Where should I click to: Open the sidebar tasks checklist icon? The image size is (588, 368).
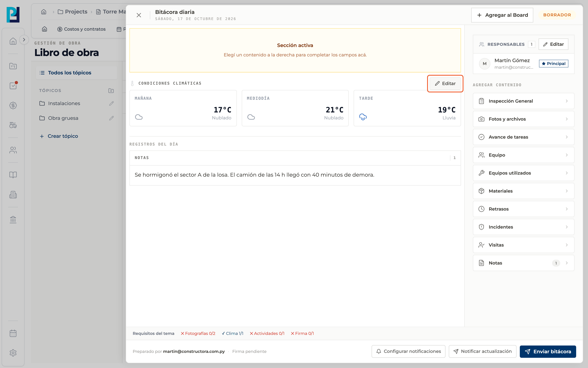pos(13,86)
